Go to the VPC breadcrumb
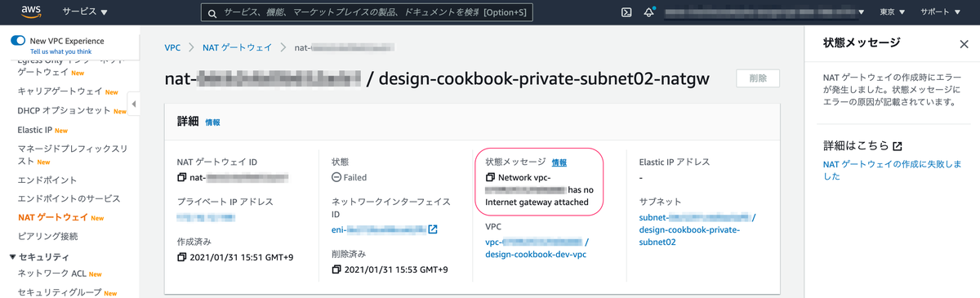Screen dimensions: 980x298 click(x=172, y=47)
